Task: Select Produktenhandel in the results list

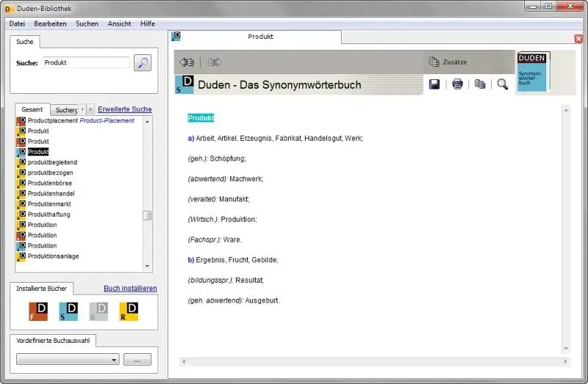Action: tap(46, 194)
